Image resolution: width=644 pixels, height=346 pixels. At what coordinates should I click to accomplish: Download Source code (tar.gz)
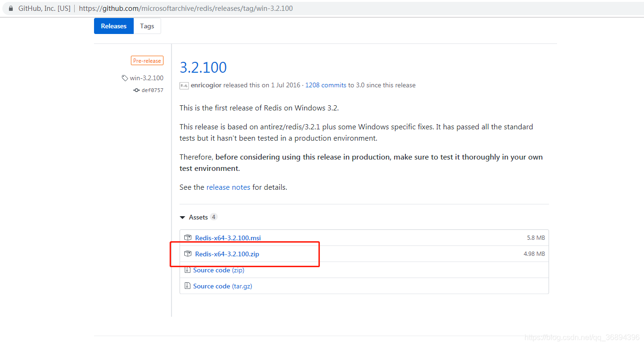pyautogui.click(x=223, y=286)
